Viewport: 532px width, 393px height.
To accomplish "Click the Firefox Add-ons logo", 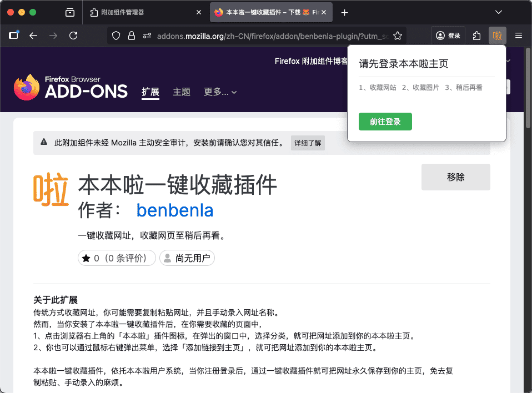I will point(71,88).
